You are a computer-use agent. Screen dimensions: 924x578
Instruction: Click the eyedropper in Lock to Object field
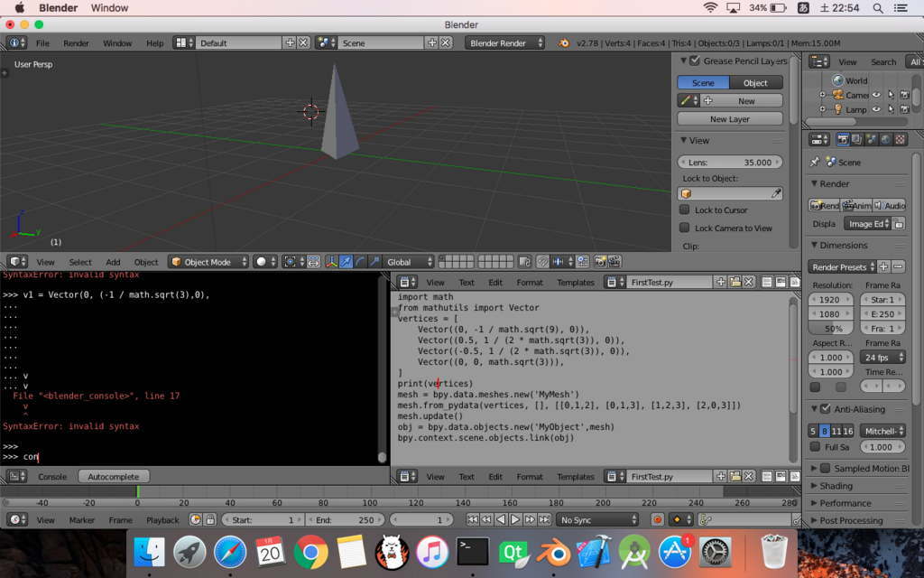(775, 194)
